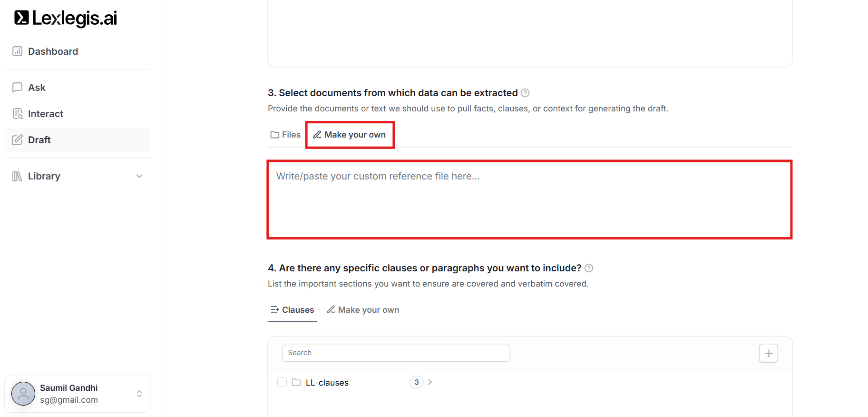The height and width of the screenshot is (417, 868).
Task: Expand the Library menu chevron
Action: pyautogui.click(x=139, y=176)
